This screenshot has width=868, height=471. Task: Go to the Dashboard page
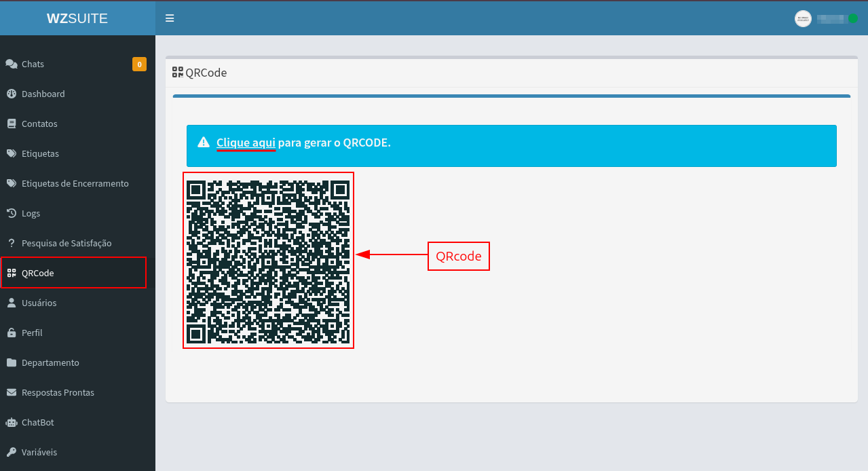pyautogui.click(x=77, y=94)
